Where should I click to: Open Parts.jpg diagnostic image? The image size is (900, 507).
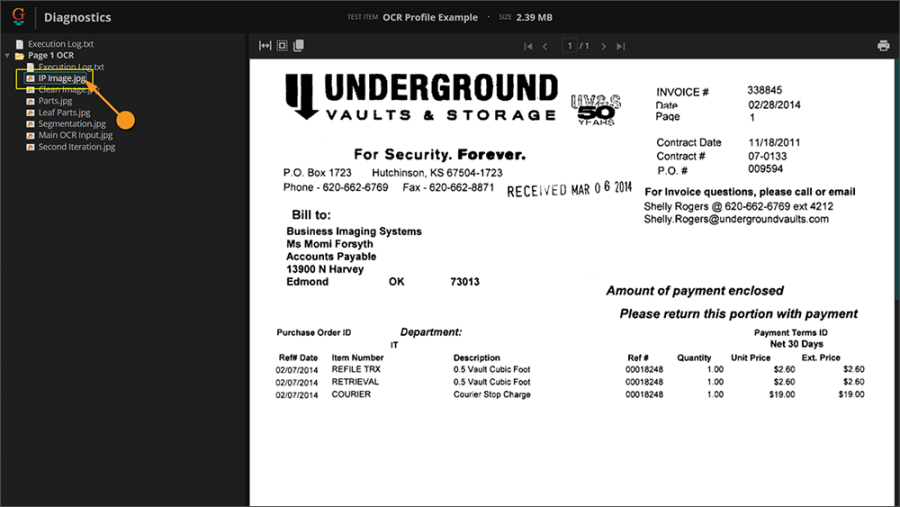click(x=55, y=101)
